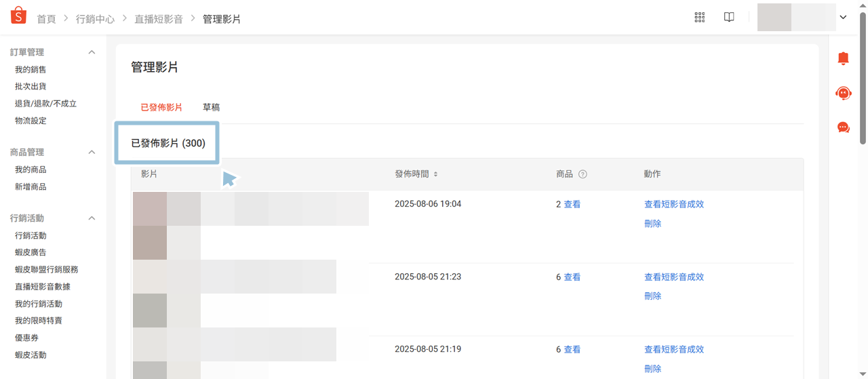Open the apps grid menu icon
Viewport: 868px width, 379px height.
[x=700, y=18]
